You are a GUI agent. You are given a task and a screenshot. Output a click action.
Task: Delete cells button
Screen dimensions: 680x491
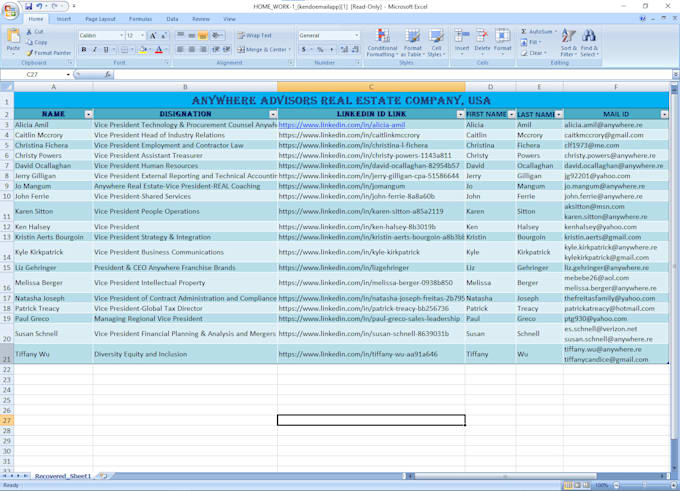coord(482,43)
